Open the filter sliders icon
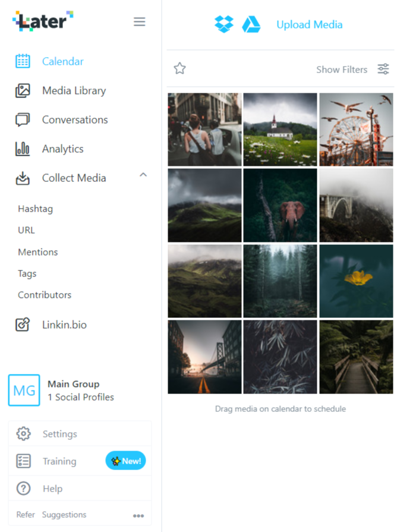Image resolution: width=397 pixels, height=532 pixels. [383, 69]
